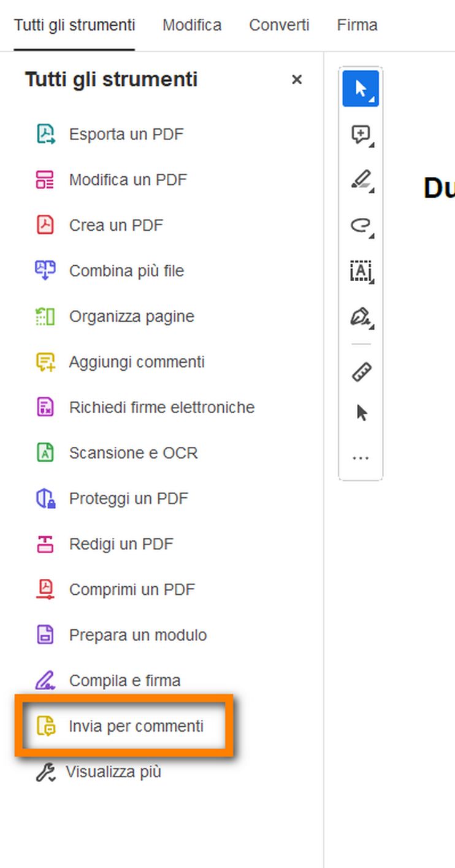455x868 pixels.
Task: Open Invia per commenti tool
Action: click(136, 726)
